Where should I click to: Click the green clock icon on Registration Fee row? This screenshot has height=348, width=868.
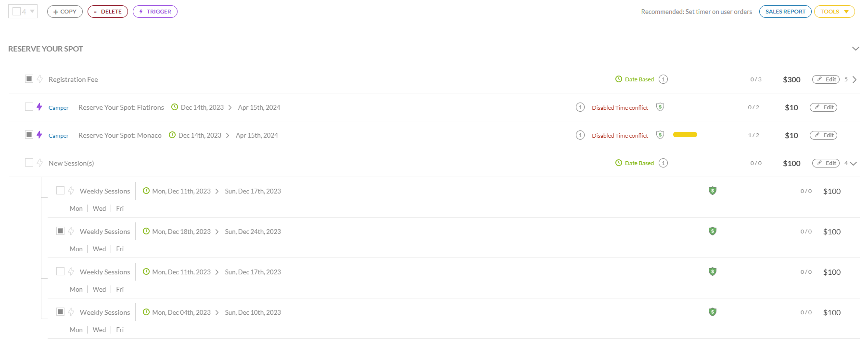[619, 79]
